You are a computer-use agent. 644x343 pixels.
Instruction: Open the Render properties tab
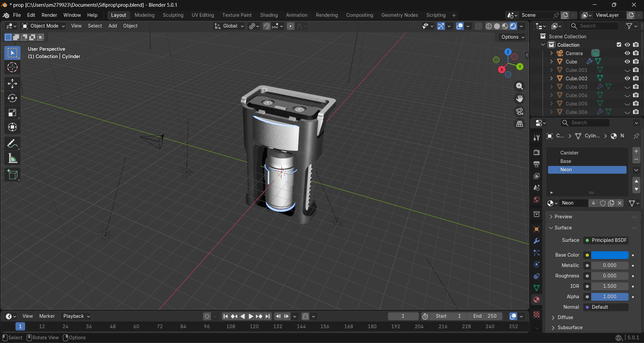[x=537, y=152]
